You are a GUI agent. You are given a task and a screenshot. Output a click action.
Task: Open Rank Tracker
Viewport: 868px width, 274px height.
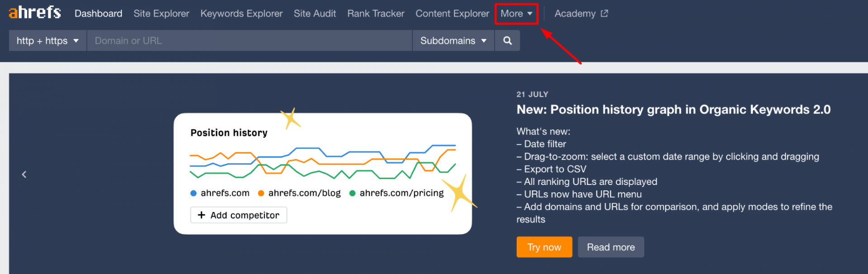pyautogui.click(x=376, y=14)
